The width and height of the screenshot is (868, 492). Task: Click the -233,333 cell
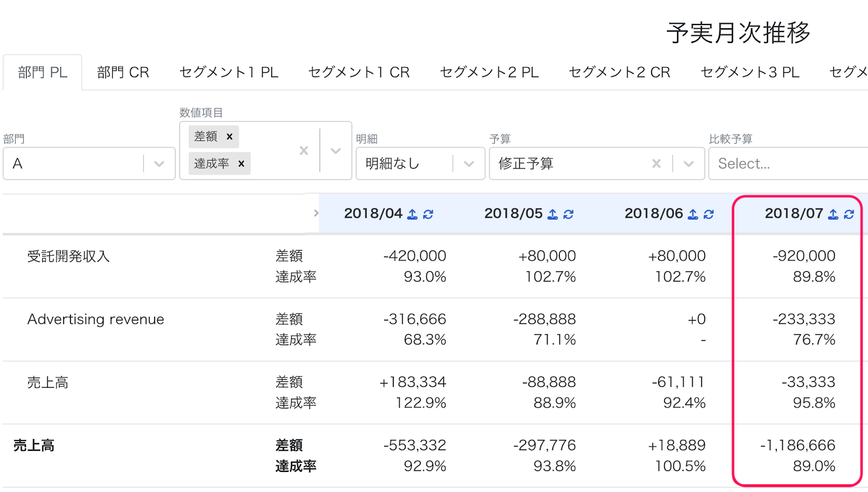(x=804, y=319)
